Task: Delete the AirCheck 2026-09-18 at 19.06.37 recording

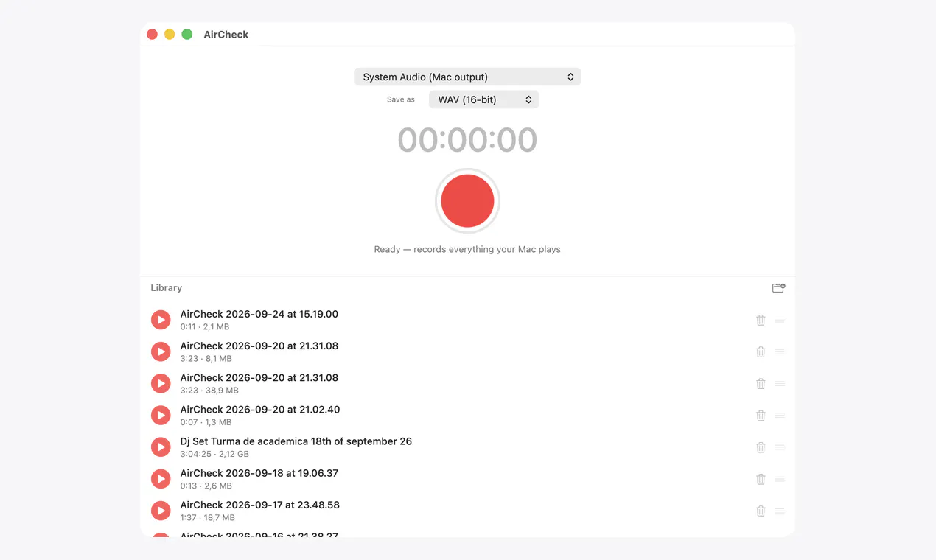Action: [x=761, y=479]
